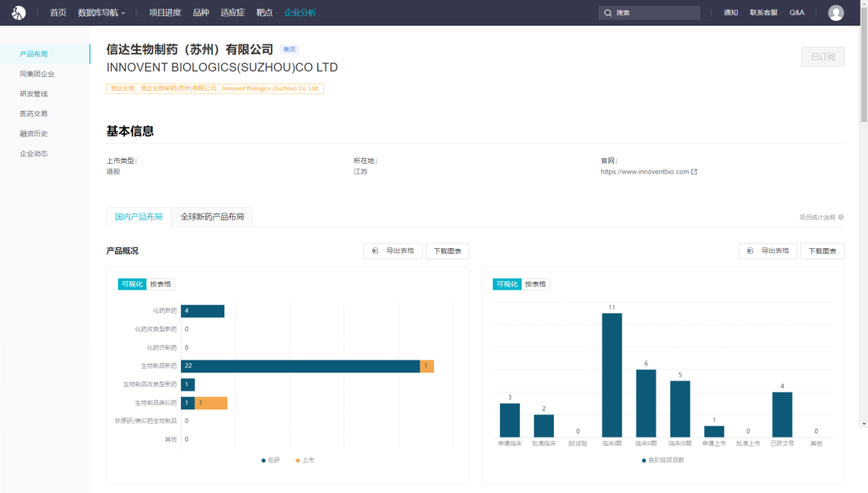The height and width of the screenshot is (493, 868).
Task: Click the search input field
Action: click(649, 13)
